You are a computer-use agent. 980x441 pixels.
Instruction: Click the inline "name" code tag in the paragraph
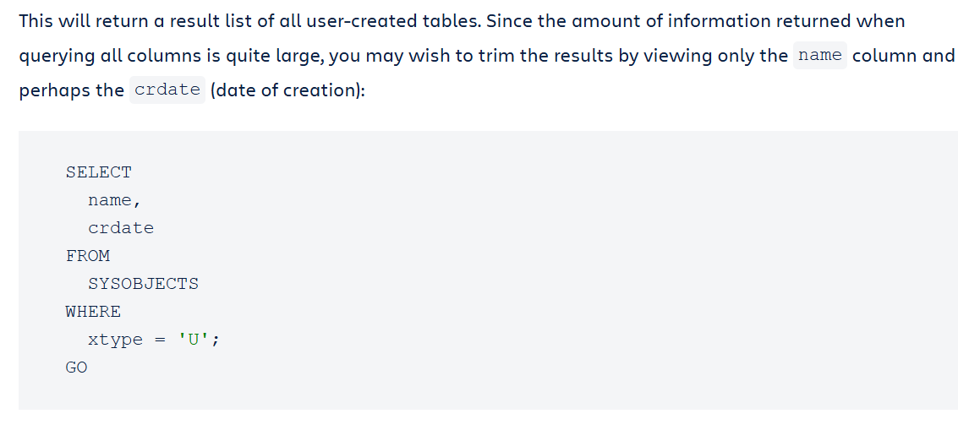[819, 56]
